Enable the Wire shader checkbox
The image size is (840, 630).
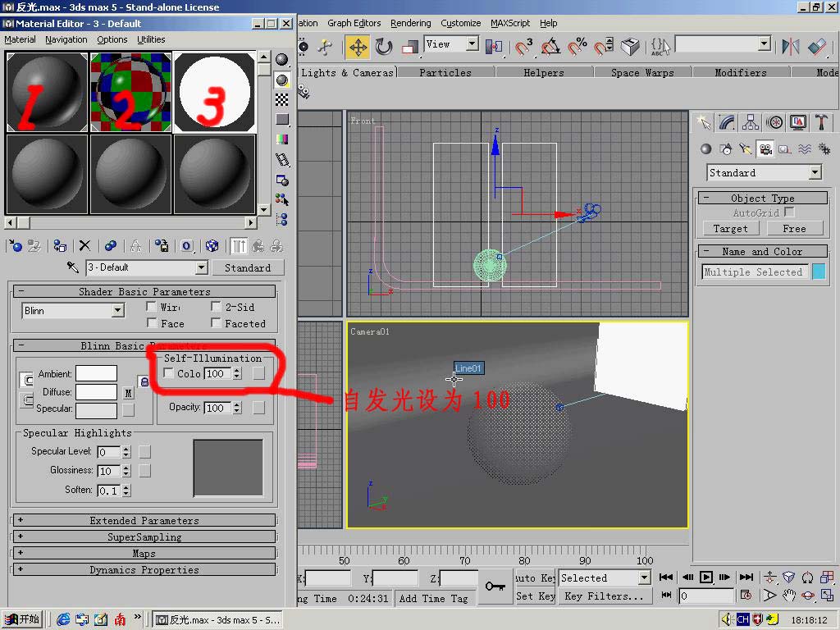click(x=152, y=307)
